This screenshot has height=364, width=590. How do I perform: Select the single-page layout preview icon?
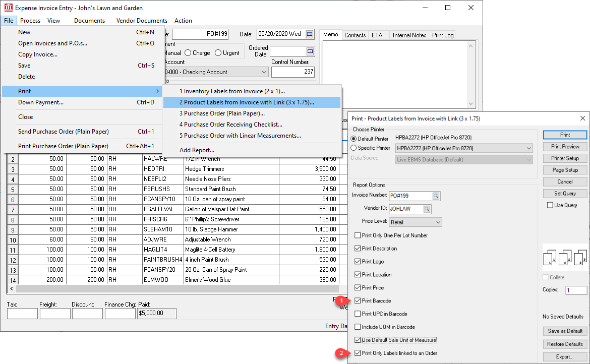[550, 258]
